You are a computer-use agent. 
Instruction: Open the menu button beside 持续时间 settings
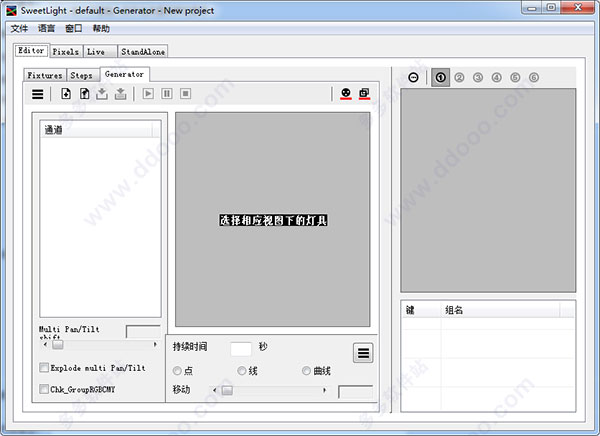tap(363, 353)
